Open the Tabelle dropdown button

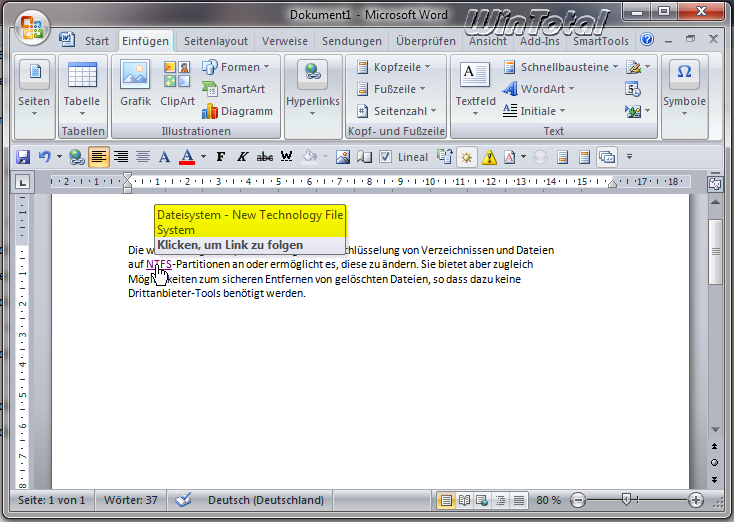point(82,88)
